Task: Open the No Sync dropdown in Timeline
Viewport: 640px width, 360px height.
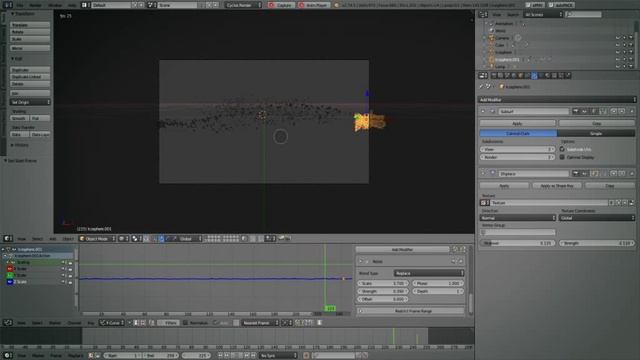Action: (x=278, y=356)
